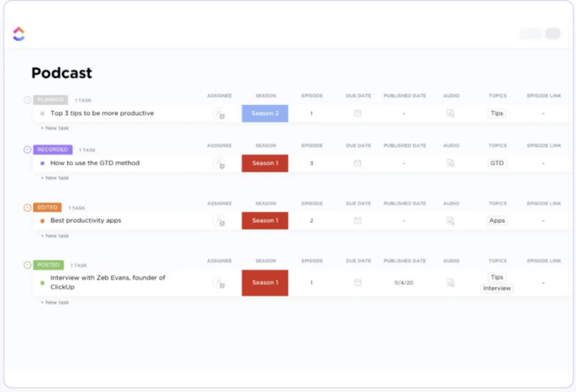This screenshot has width=576, height=392.
Task: Open task How to use the GTD method
Action: click(x=94, y=163)
